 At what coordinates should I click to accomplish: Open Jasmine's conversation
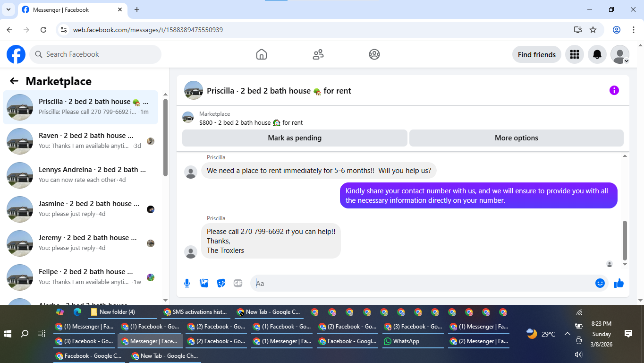click(x=81, y=209)
